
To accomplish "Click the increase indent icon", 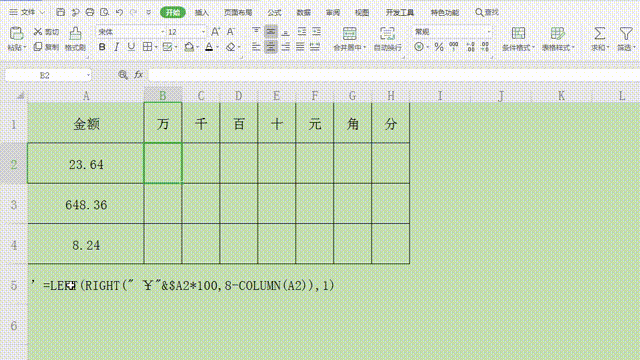I will click(x=316, y=32).
